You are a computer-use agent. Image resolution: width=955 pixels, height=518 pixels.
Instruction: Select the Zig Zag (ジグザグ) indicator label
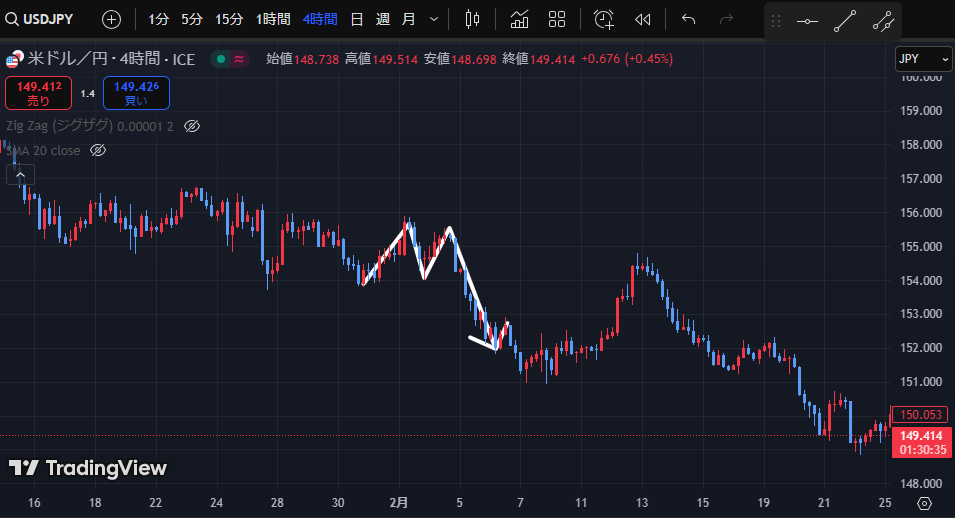click(x=60, y=126)
